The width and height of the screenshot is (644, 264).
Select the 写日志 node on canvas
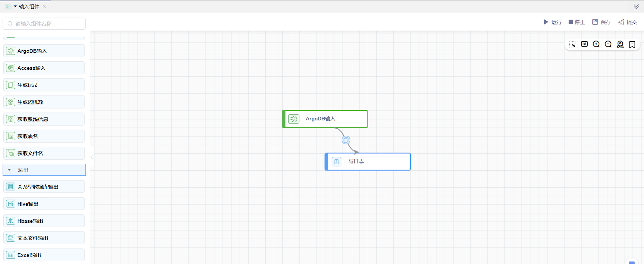(x=367, y=162)
